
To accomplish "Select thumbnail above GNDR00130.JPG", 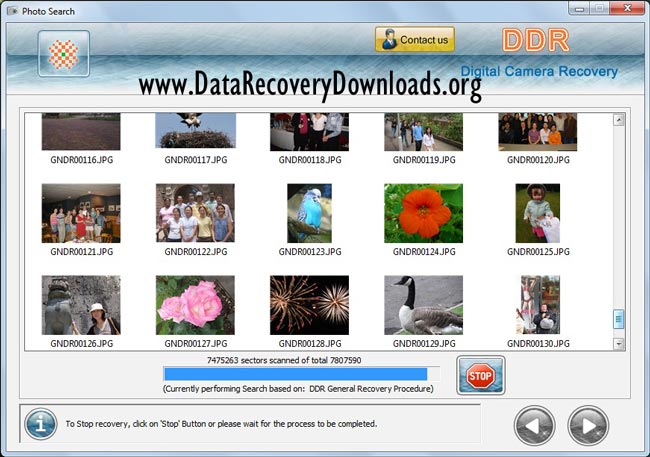I will (x=538, y=305).
